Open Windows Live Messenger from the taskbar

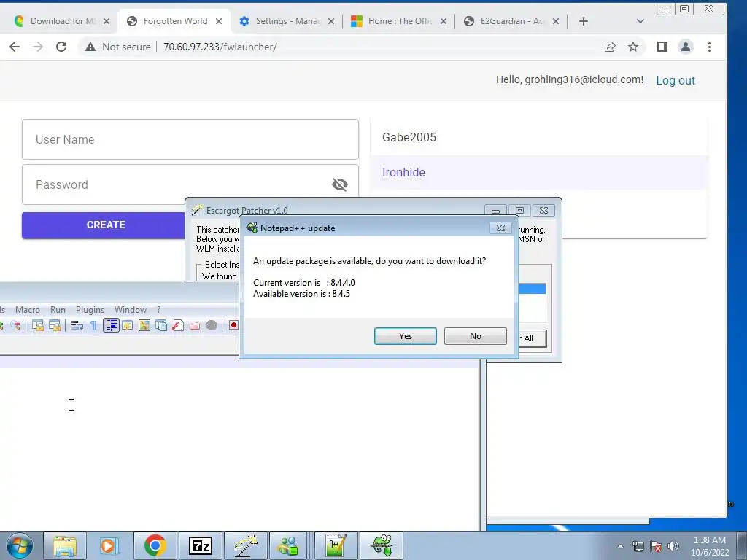pos(288,545)
